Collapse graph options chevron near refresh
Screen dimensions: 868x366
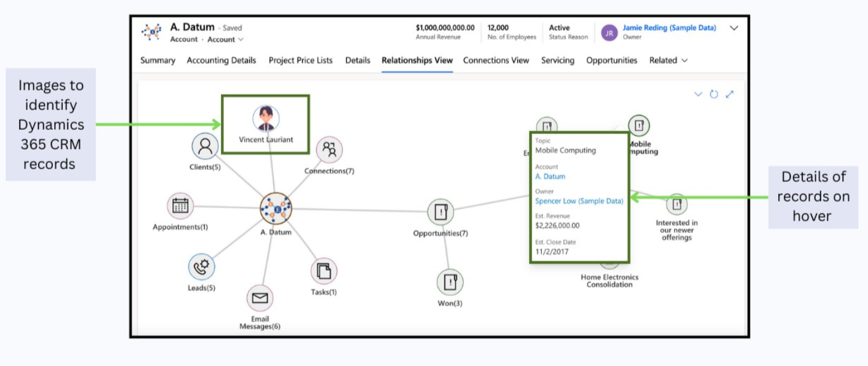click(698, 94)
